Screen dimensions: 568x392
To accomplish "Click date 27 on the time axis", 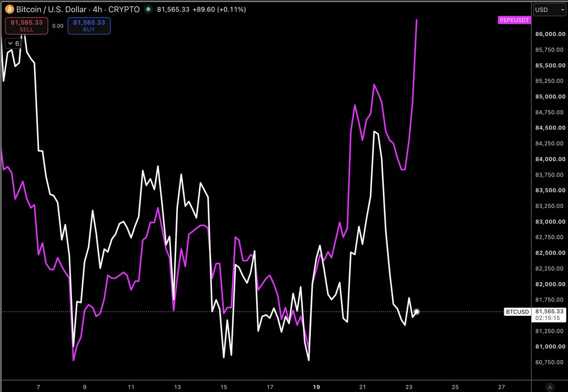I will coord(502,386).
